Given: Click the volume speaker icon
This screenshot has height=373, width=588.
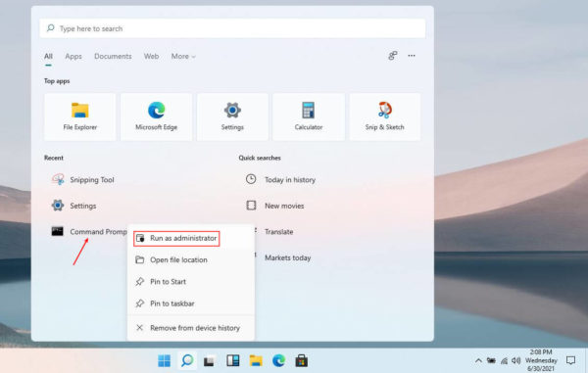Looking at the screenshot, I should (516, 360).
